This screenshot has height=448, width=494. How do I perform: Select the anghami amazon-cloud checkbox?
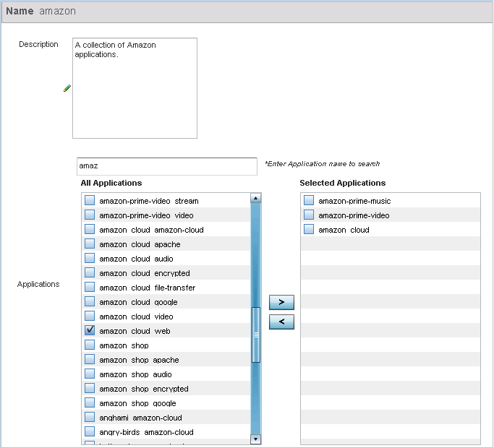click(90, 417)
